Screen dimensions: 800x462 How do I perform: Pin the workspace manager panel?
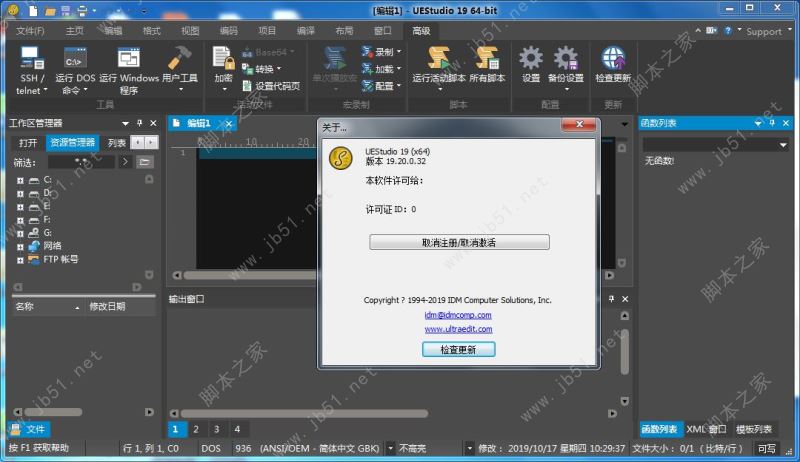point(139,123)
